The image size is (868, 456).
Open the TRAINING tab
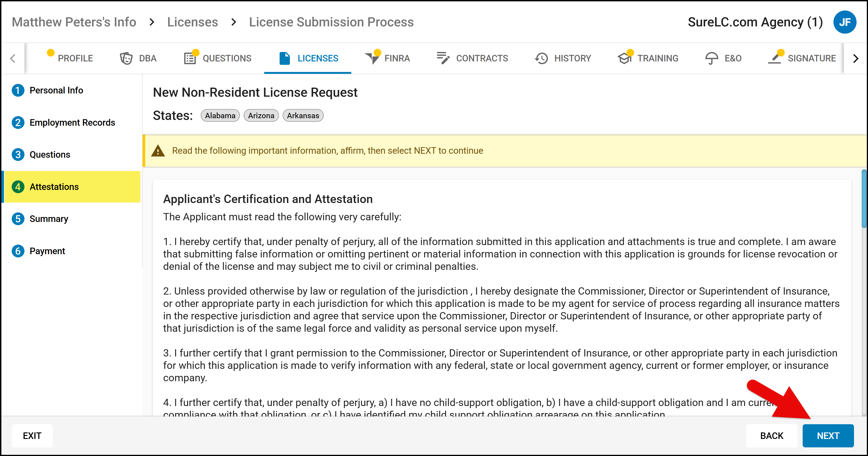648,58
